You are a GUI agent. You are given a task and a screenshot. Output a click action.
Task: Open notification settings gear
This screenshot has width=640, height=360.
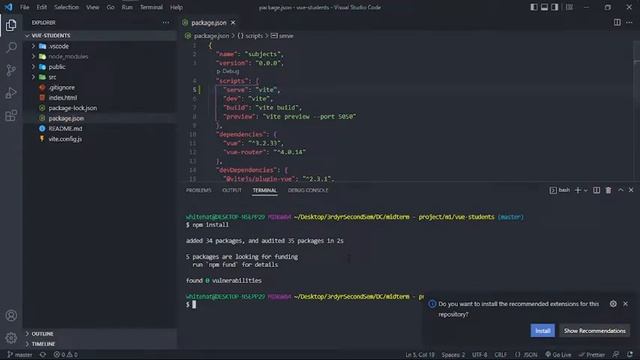coord(613,304)
